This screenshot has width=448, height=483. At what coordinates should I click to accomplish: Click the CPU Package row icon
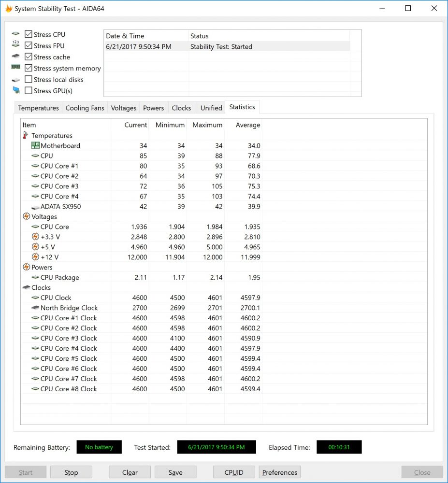35,277
